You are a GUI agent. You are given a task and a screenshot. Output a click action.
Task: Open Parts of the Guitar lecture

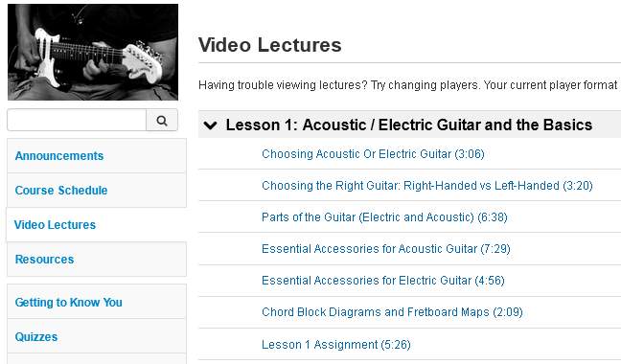384,217
